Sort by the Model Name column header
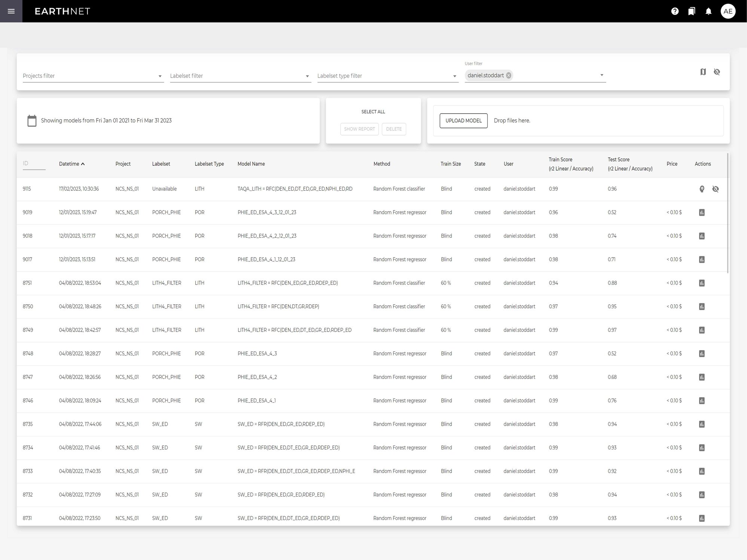This screenshot has height=560, width=747. pos(251,164)
